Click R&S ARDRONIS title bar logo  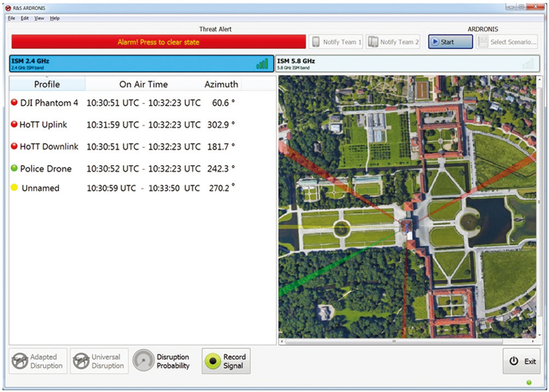pyautogui.click(x=8, y=8)
